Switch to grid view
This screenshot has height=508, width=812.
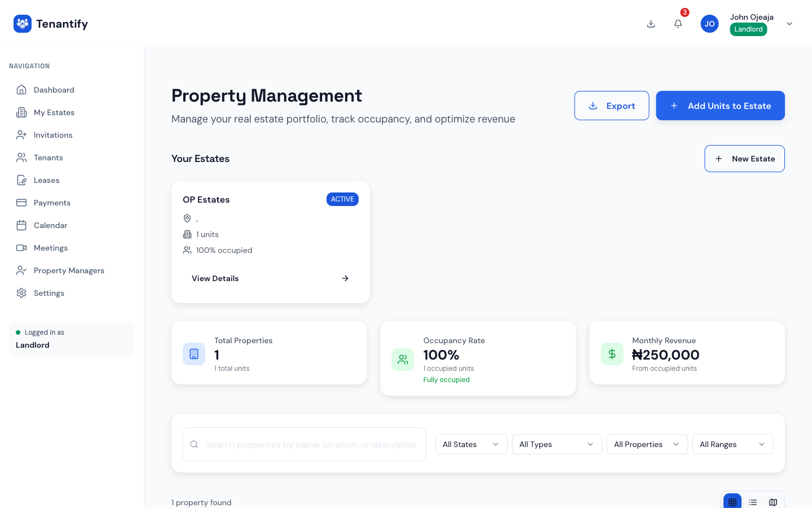(x=732, y=502)
